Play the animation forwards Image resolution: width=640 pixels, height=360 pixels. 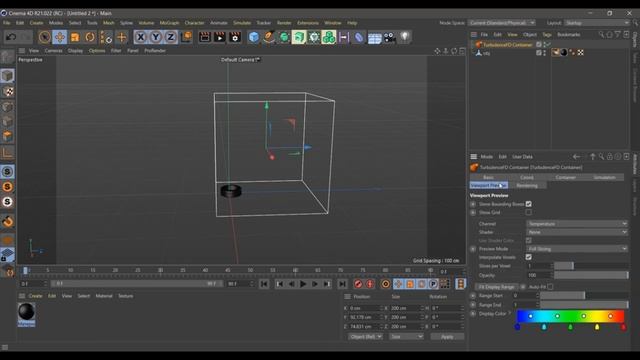[303, 284]
